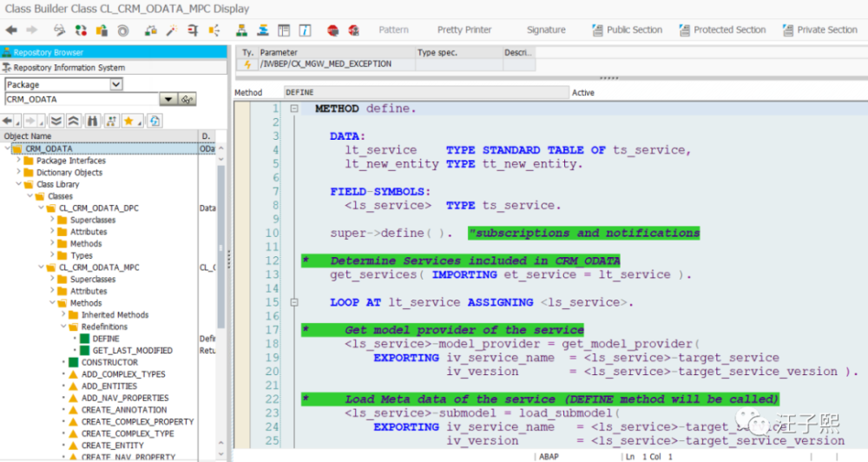The height and width of the screenshot is (462, 868).
Task: Click the magic wand toolbar icon
Action: (172, 30)
